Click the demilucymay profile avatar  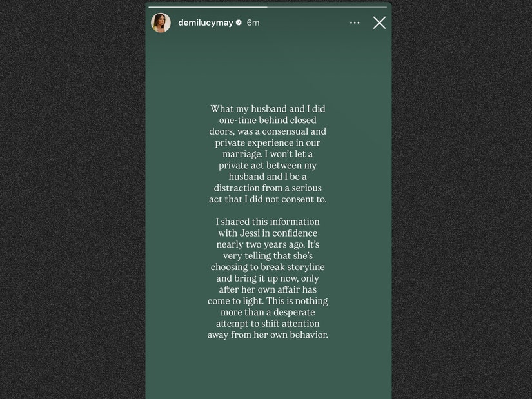(161, 23)
